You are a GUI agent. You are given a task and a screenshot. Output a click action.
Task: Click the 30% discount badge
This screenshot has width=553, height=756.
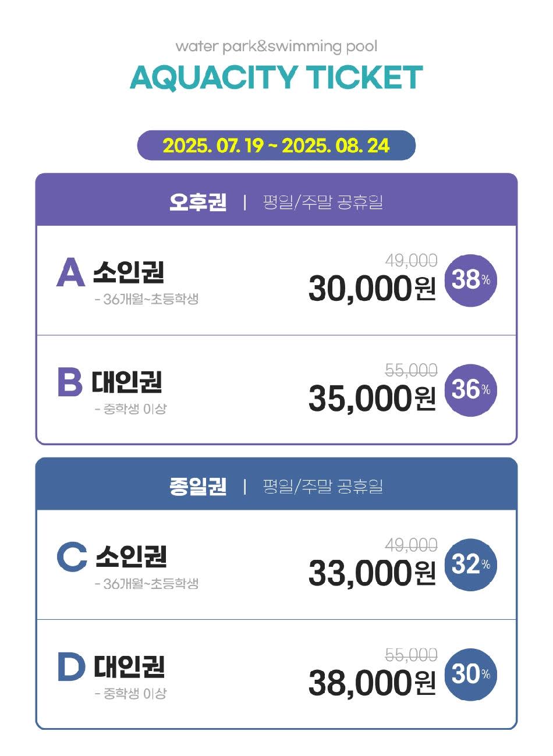click(470, 675)
